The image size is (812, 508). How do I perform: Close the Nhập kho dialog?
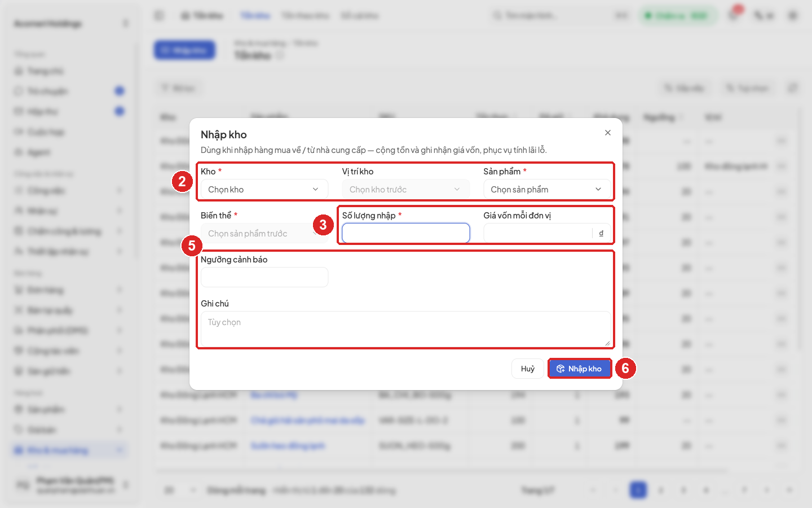coord(607,133)
